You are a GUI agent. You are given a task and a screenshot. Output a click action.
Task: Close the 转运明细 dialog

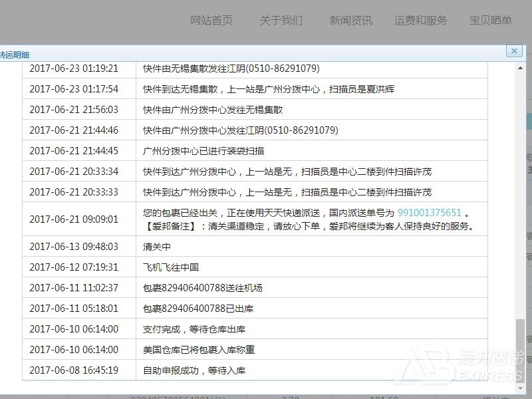pyautogui.click(x=514, y=51)
